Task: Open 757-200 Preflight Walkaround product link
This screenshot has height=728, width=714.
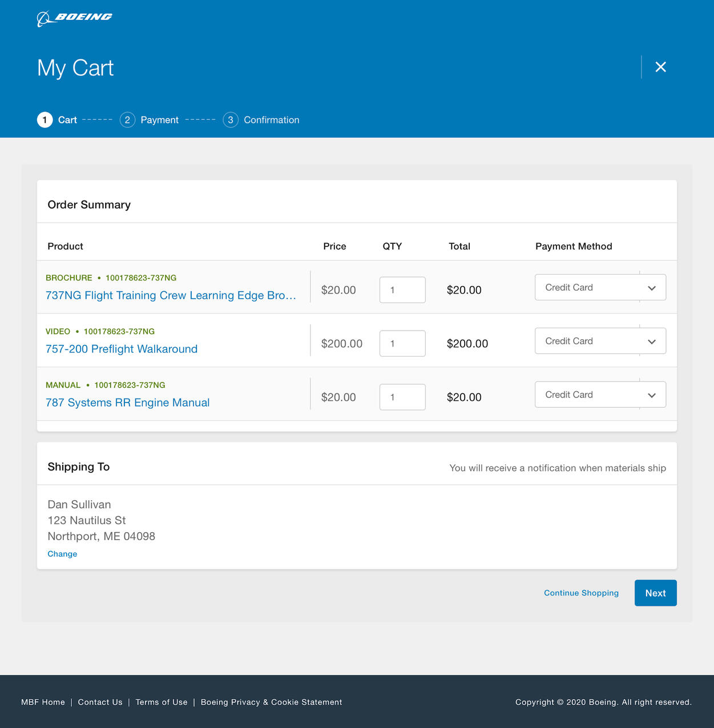Action: point(122,349)
